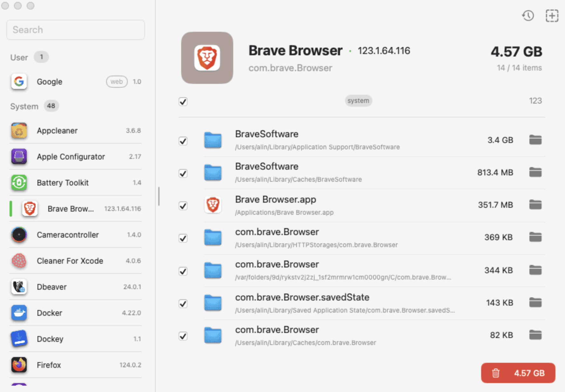Click the Apple Configurator icon

(19, 157)
